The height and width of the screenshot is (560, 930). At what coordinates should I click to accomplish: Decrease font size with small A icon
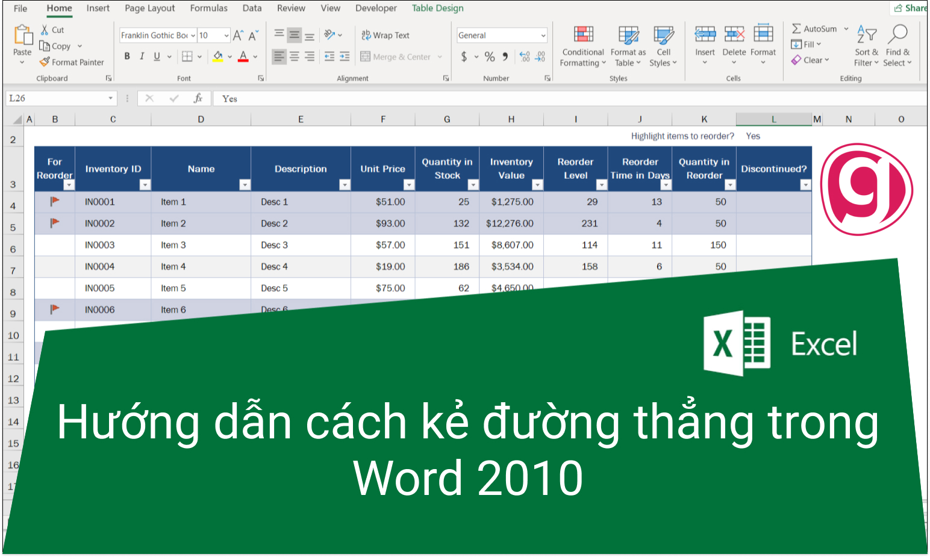[x=254, y=35]
